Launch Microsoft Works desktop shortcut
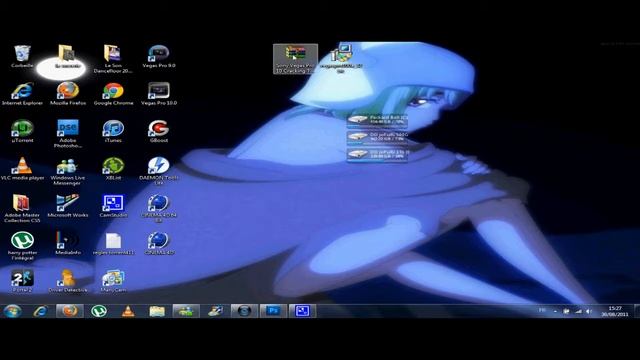Screen dimensions: 640x360 (x=68, y=206)
